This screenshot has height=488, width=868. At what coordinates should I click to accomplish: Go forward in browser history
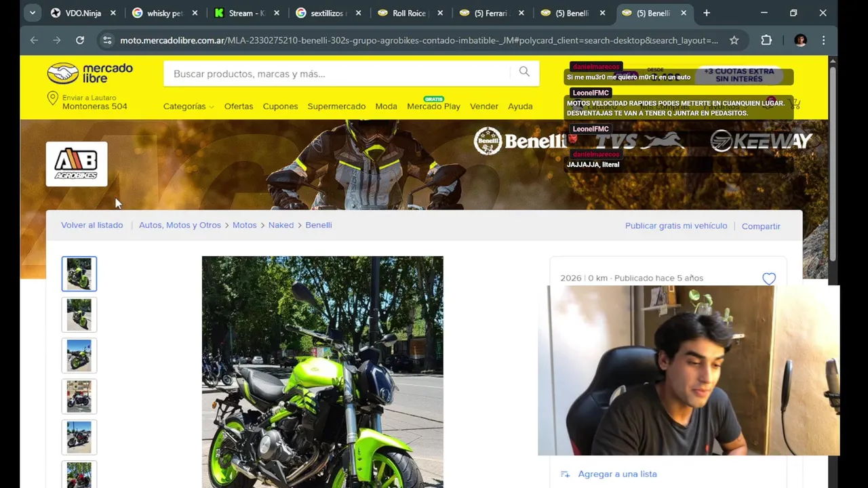[57, 41]
